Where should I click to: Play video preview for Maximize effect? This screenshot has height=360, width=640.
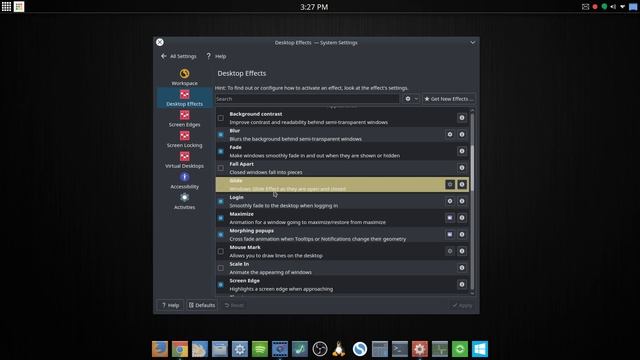coord(450,218)
